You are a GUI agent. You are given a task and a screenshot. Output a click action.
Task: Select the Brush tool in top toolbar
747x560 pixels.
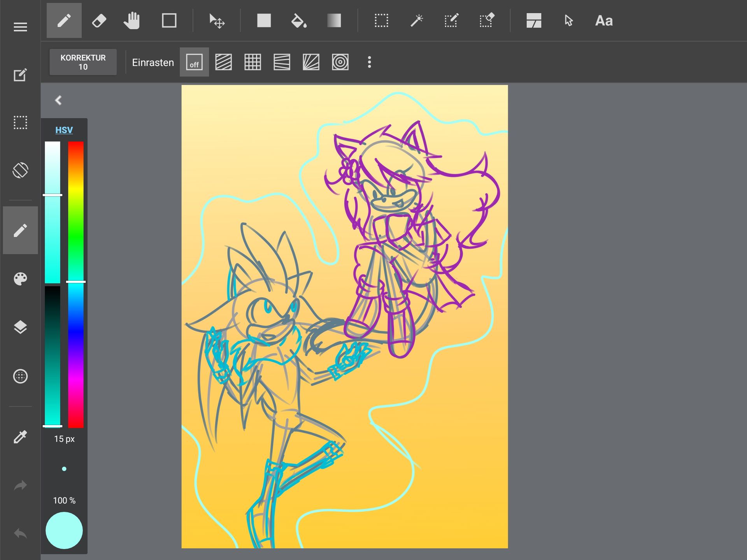(64, 21)
